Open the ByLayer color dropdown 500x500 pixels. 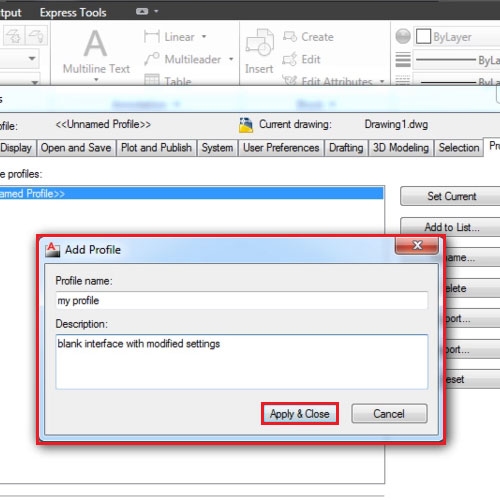click(456, 36)
